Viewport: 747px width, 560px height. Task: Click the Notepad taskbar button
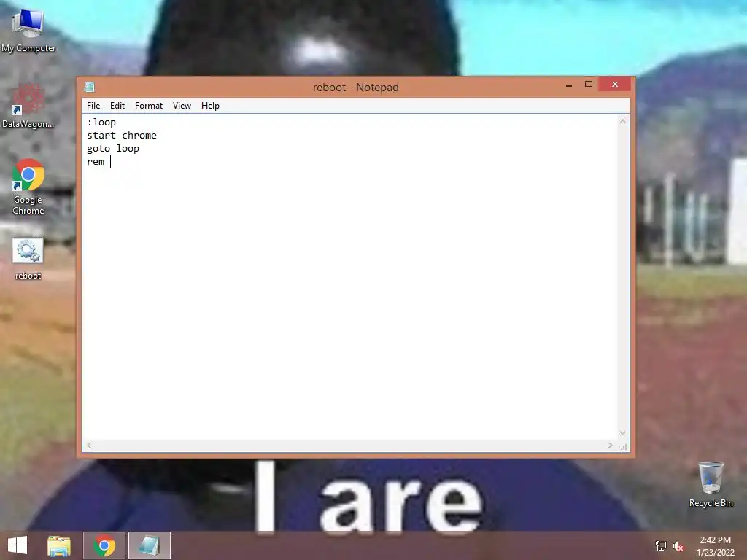pyautogui.click(x=149, y=545)
